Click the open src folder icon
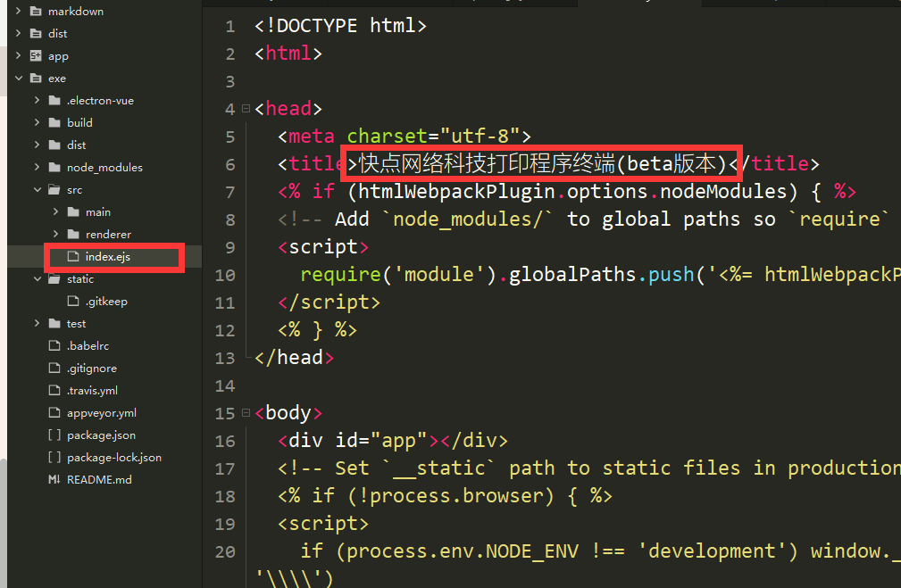Viewport: 901px width, 588px height. click(54, 189)
